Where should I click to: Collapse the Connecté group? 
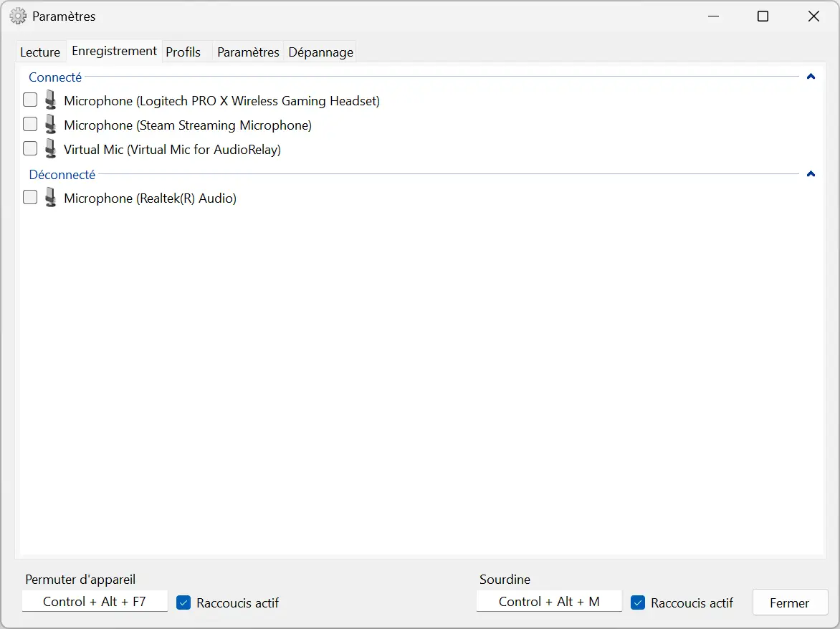click(811, 77)
